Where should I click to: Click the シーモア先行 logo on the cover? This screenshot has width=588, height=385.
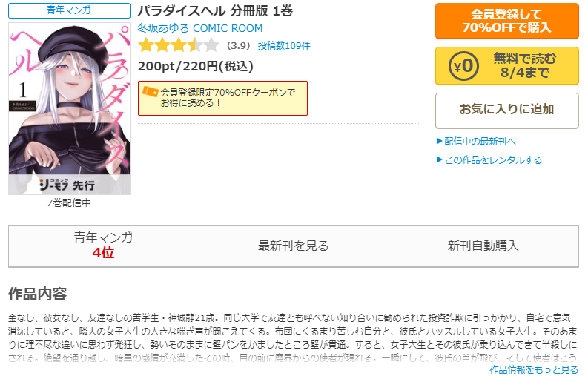(67, 185)
